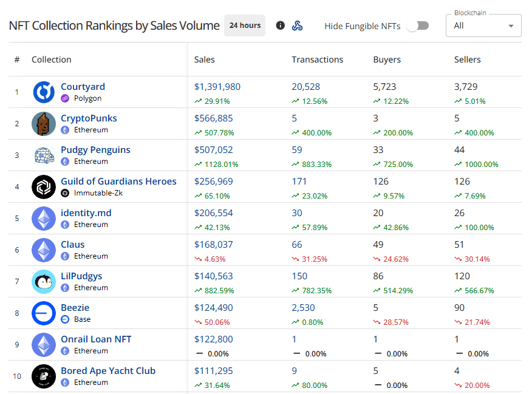The image size is (532, 394).
Task: Click the $1,391,980 sales value
Action: click(x=217, y=87)
